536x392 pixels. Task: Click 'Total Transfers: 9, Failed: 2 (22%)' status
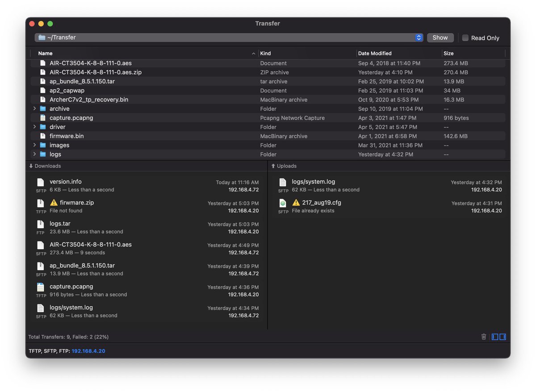pyautogui.click(x=68, y=337)
